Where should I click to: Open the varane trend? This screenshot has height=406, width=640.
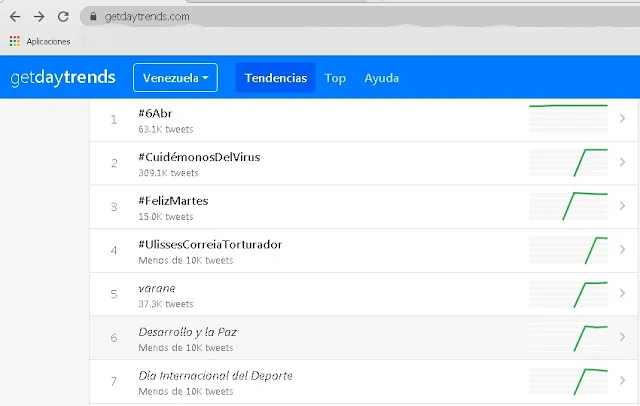pos(157,288)
